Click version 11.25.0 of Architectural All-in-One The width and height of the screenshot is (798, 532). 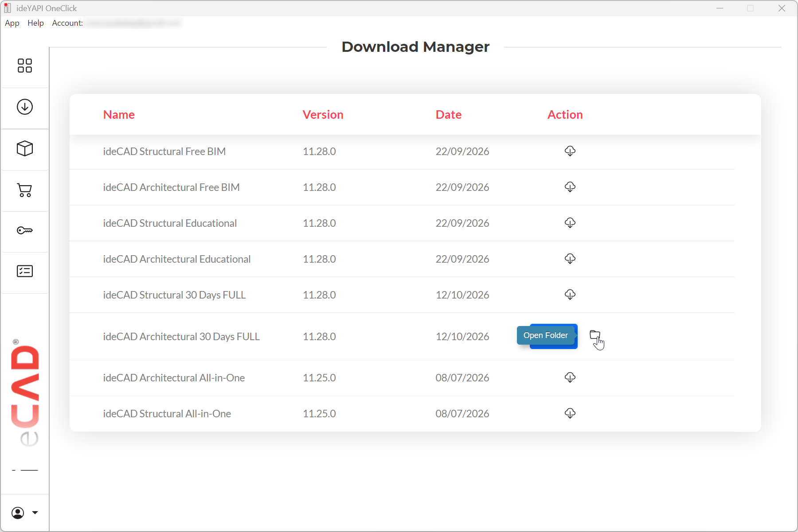coord(319,378)
